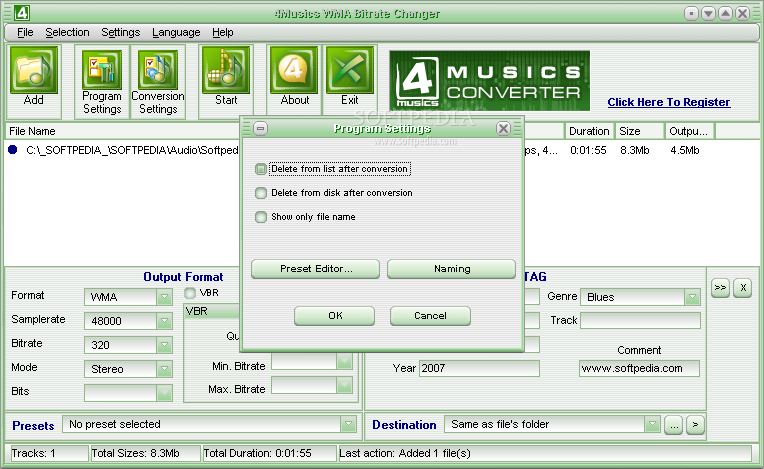Open the Settings menu
This screenshot has height=469, width=764.
tap(120, 32)
